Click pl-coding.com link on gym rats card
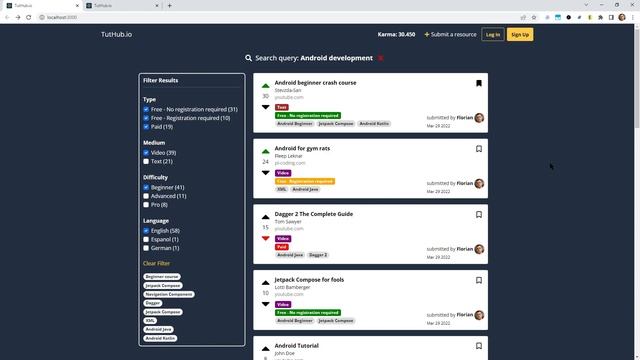 point(290,163)
